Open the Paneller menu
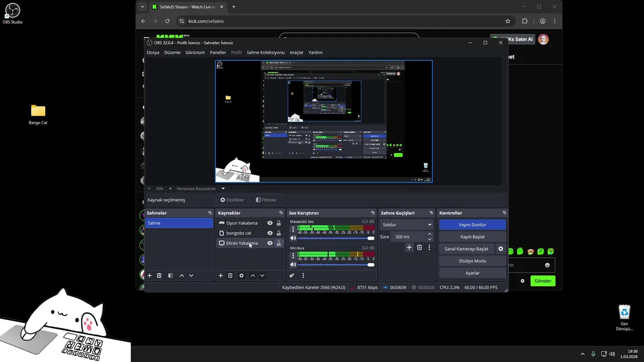Image resolution: width=644 pixels, height=362 pixels. click(218, 52)
